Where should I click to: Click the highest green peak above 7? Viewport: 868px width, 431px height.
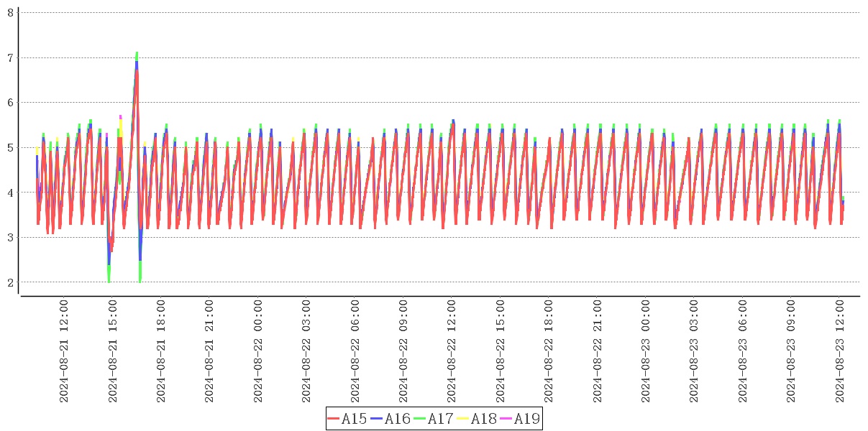click(137, 53)
